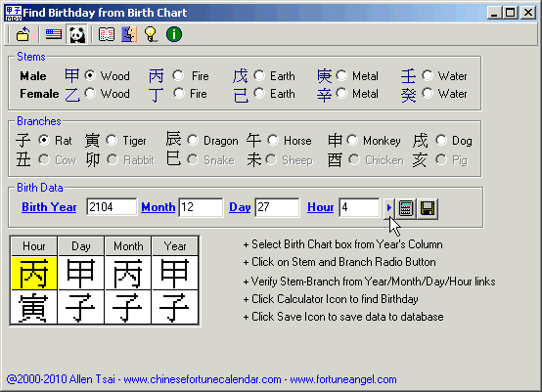Click into the Birth Year input field
This screenshot has height=392, width=542.
tap(112, 207)
